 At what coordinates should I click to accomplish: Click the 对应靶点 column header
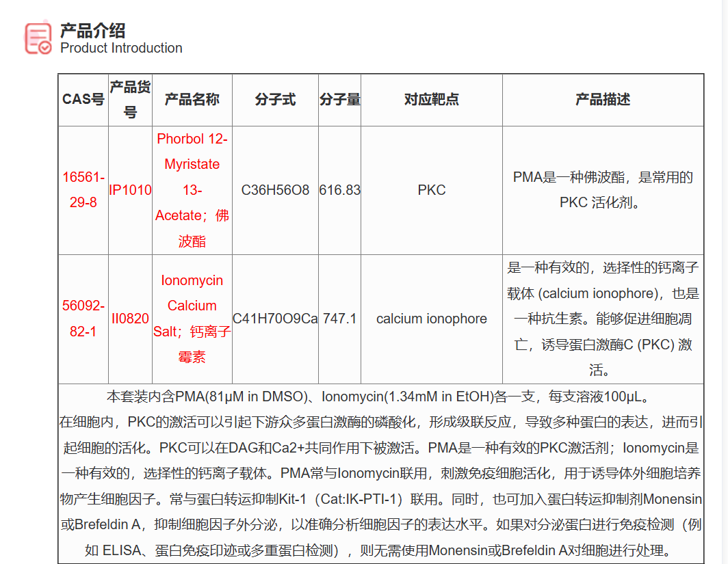[x=431, y=99]
